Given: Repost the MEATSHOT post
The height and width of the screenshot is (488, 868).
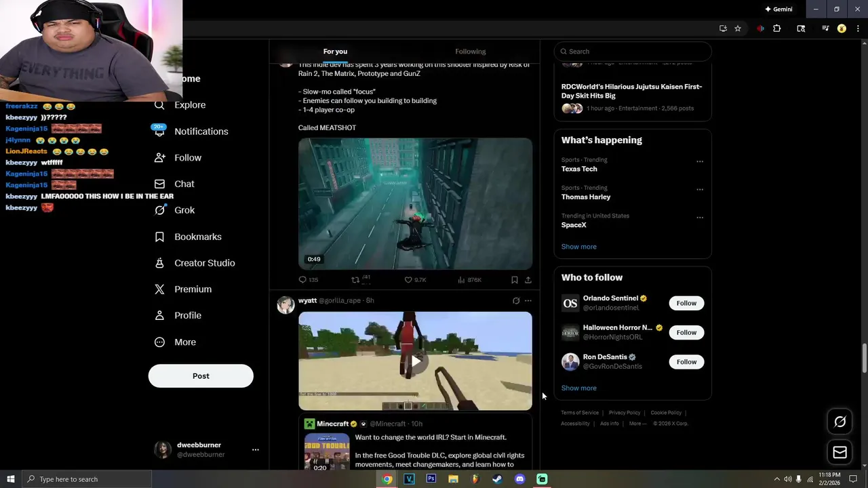Looking at the screenshot, I should (x=361, y=279).
